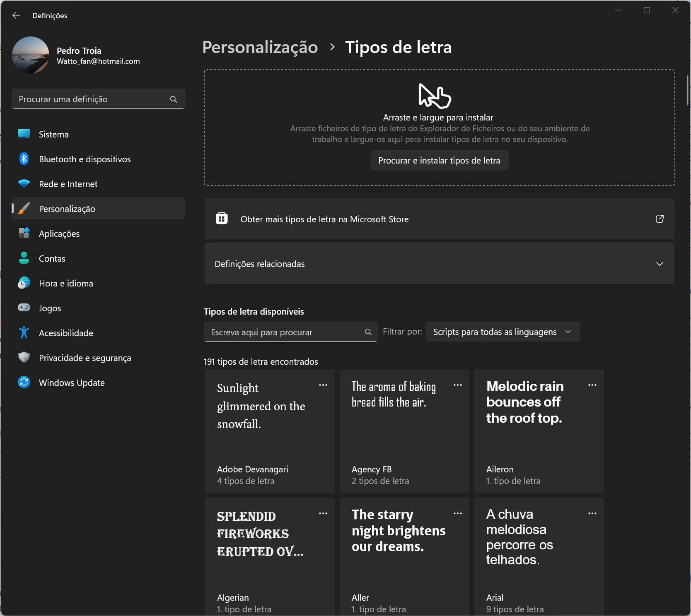Click the Bluetooth icon in sidebar
Image resolution: width=691 pixels, height=616 pixels.
(24, 159)
